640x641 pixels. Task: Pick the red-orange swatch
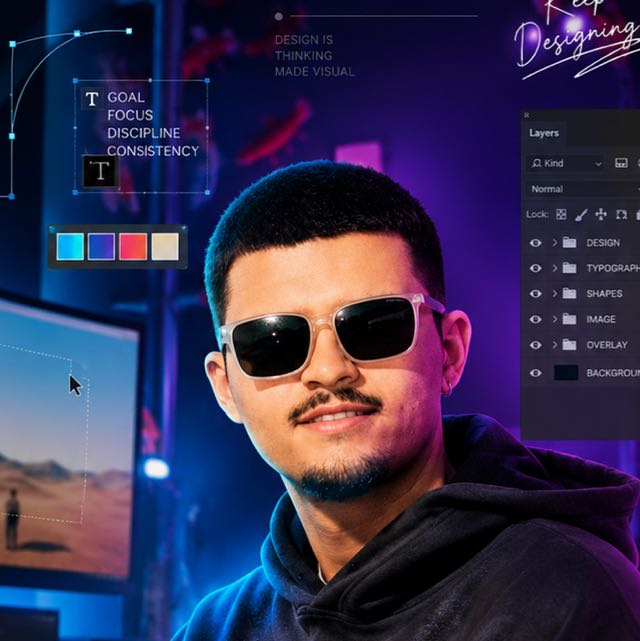click(x=133, y=247)
